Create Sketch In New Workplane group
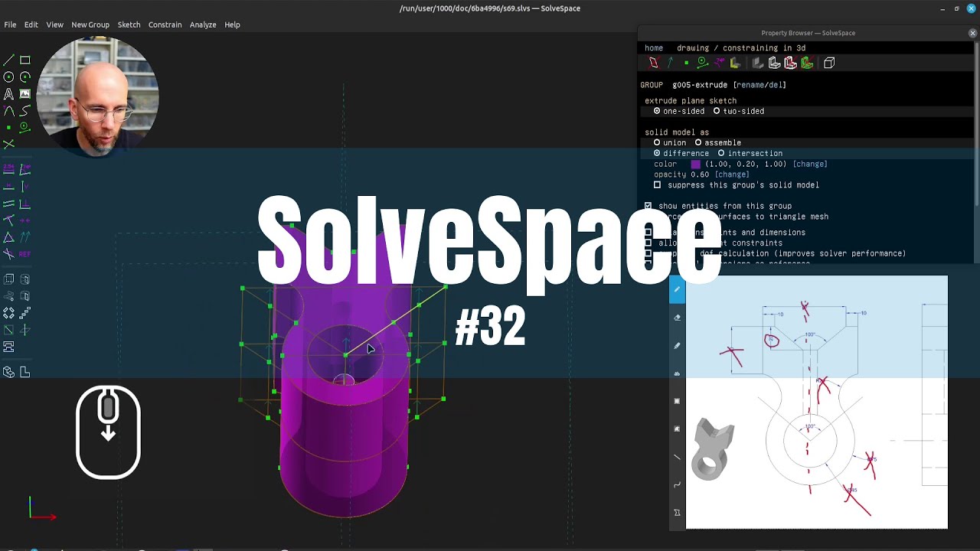 (x=8, y=330)
